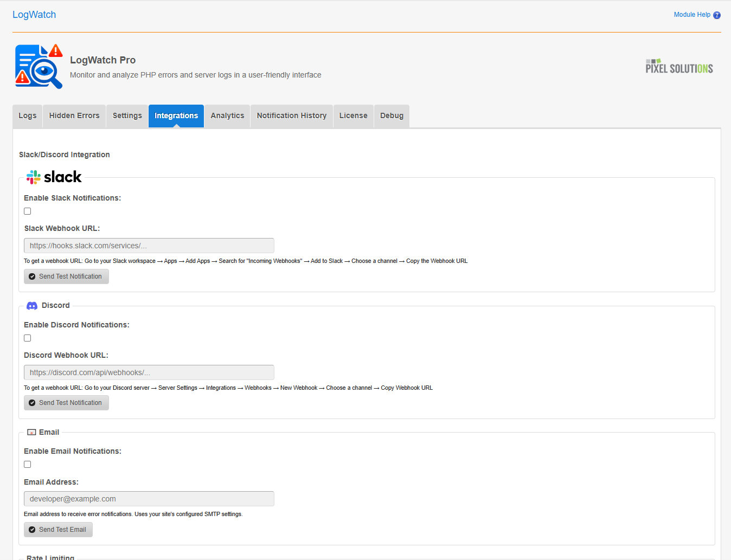Click the LogWatch heading link
This screenshot has width=731, height=560.
[34, 15]
